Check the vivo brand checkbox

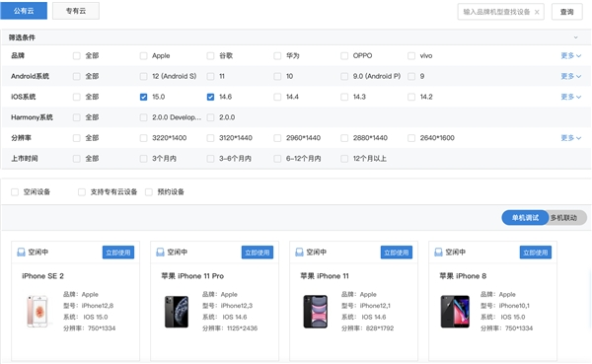(411, 56)
